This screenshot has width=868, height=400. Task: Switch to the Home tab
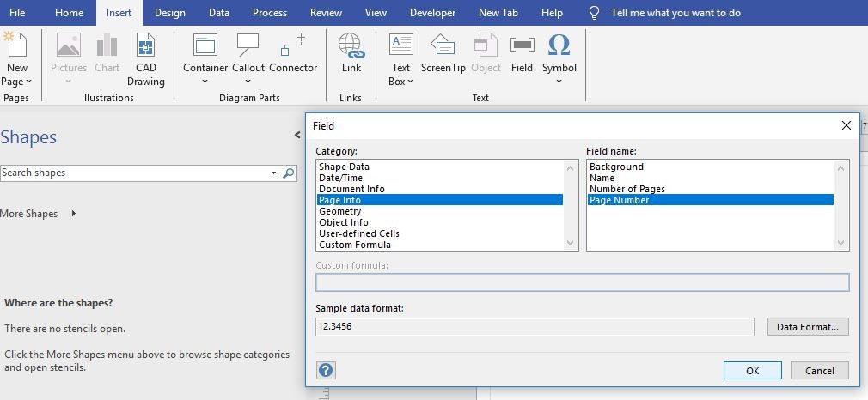(69, 13)
